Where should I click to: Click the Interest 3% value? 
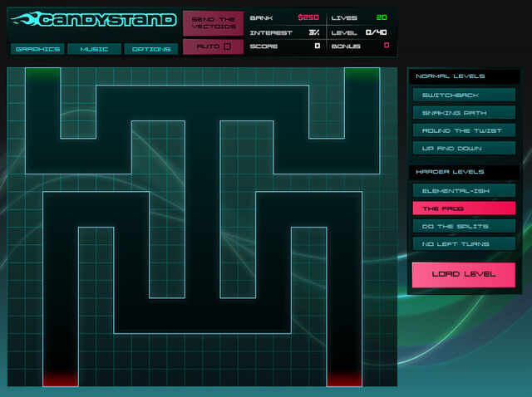click(x=314, y=32)
